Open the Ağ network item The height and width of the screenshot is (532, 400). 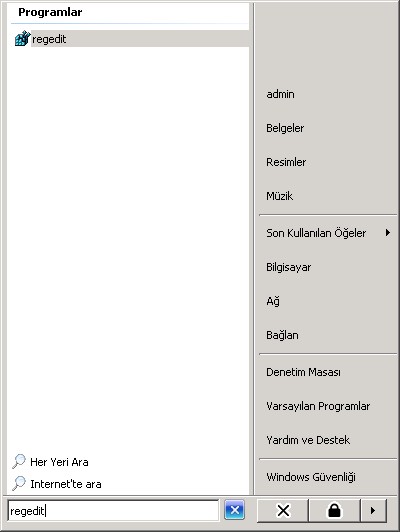(x=273, y=301)
